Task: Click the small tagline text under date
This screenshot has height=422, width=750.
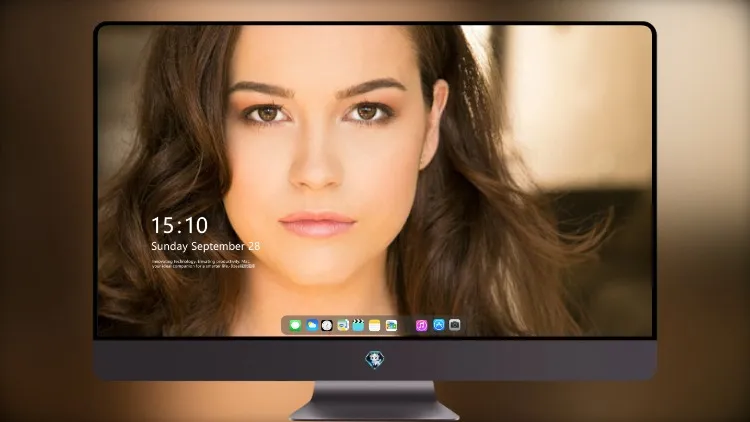Action: tap(203, 264)
